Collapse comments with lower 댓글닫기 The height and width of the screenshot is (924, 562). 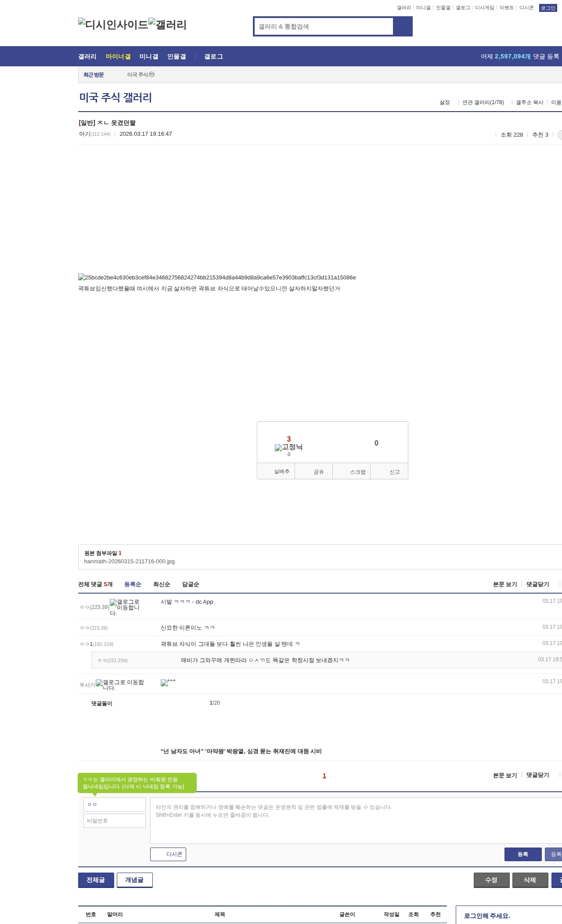[538, 775]
